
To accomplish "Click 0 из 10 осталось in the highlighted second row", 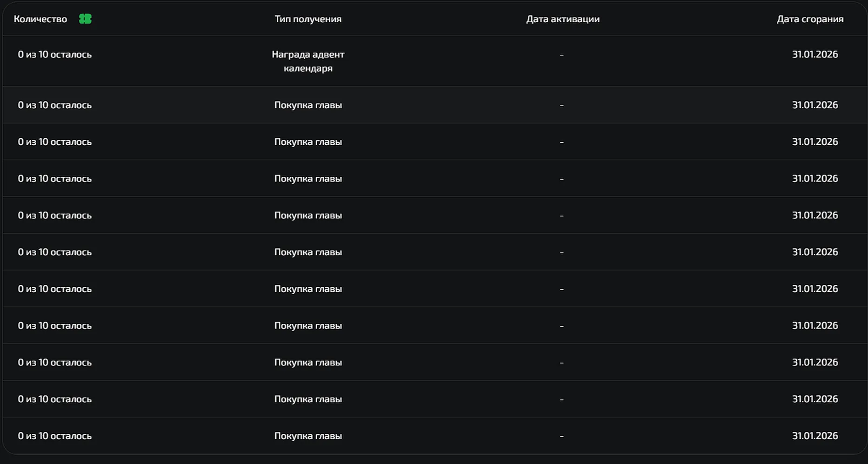I will click(55, 105).
